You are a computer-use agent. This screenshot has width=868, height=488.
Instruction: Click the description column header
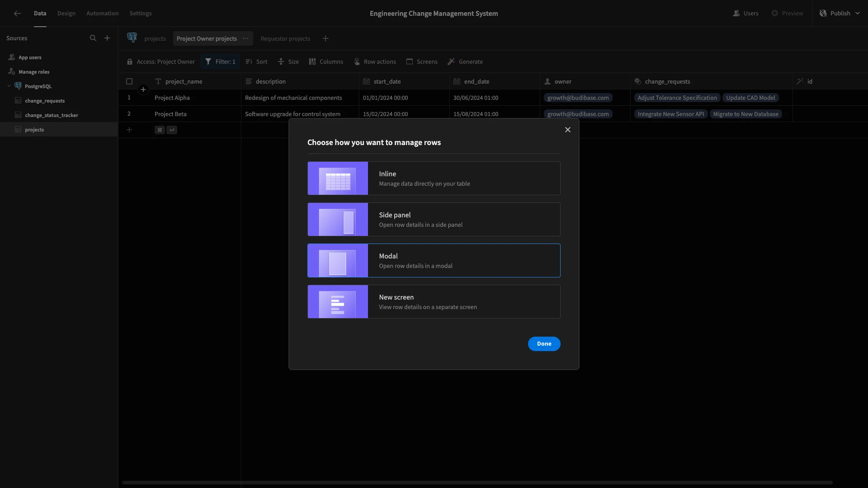point(300,81)
